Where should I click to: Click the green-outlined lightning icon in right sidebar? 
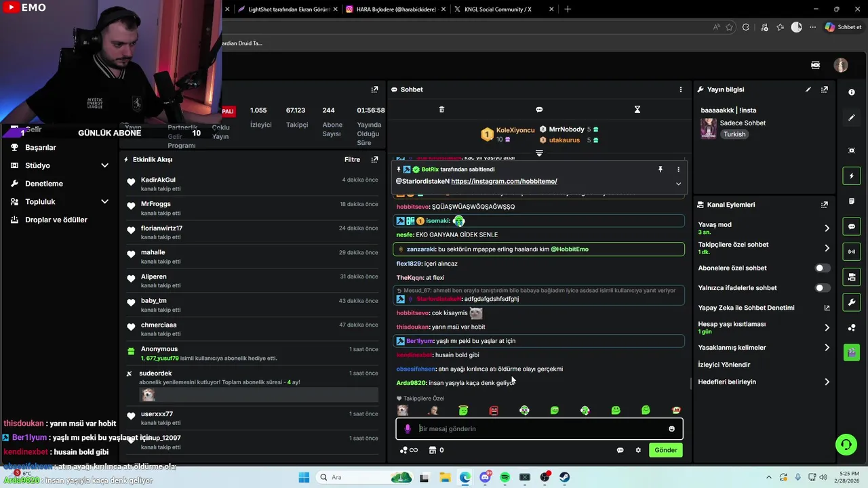pyautogui.click(x=852, y=176)
